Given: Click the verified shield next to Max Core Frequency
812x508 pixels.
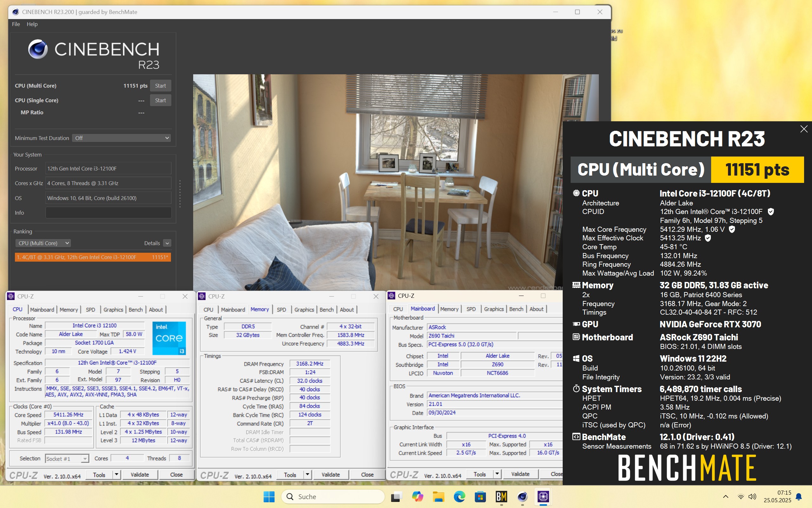Looking at the screenshot, I should coord(732,229).
